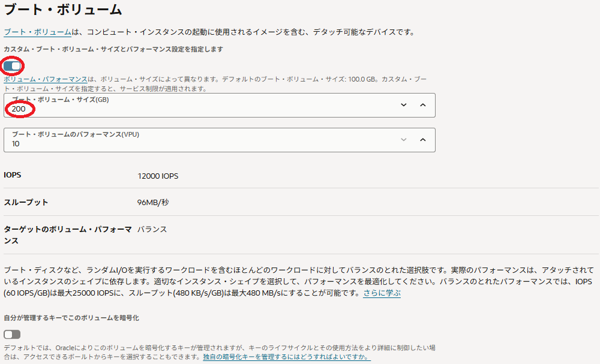Follow the さらに学ぶ link
Viewport: 600px width, 364px height.
(x=382, y=293)
